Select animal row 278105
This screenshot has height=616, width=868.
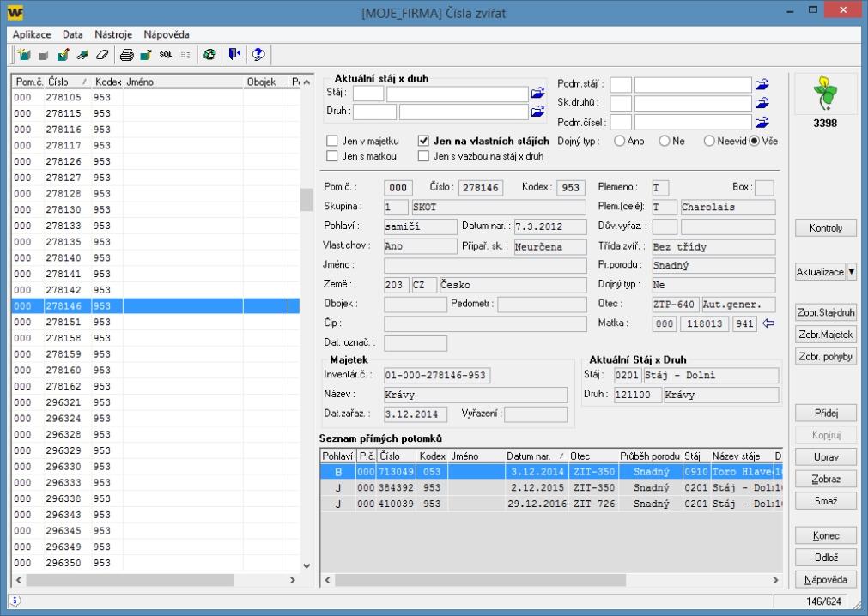click(155, 97)
